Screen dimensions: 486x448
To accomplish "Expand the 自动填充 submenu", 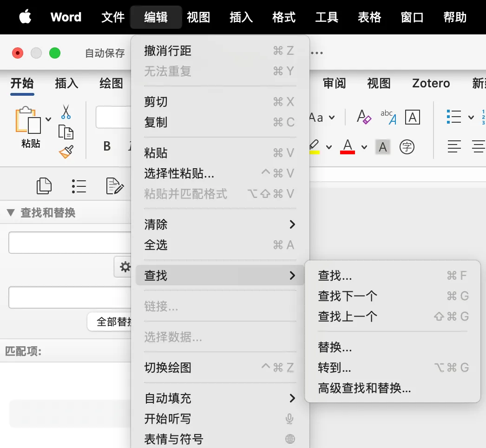I will point(220,398).
